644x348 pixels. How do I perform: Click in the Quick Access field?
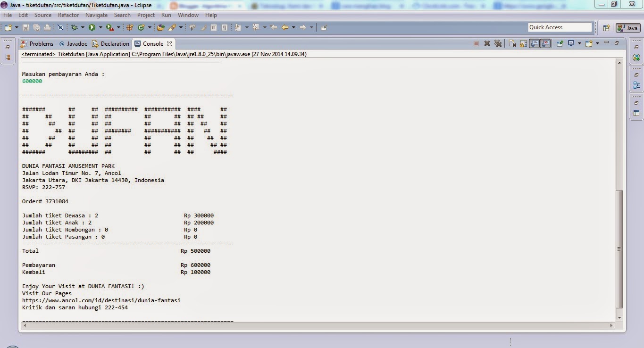(x=560, y=27)
